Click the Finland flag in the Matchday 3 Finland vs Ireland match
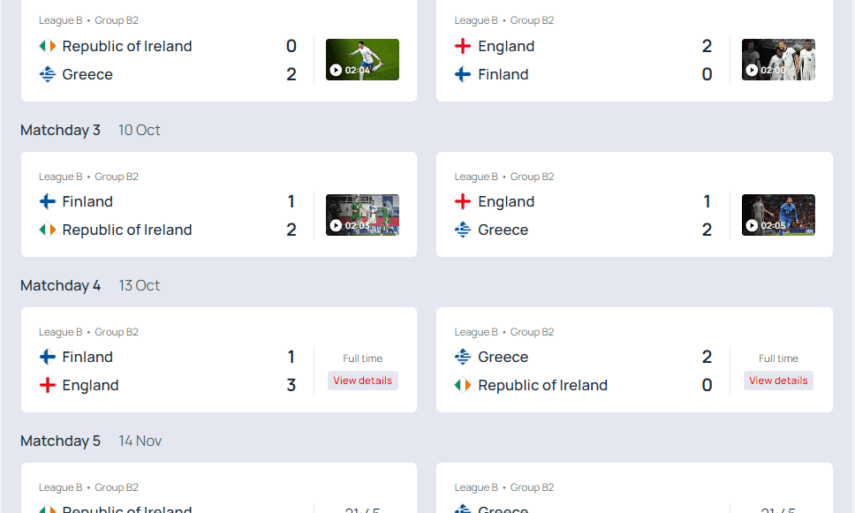Screen dimensions: 855x513 [x=47, y=201]
